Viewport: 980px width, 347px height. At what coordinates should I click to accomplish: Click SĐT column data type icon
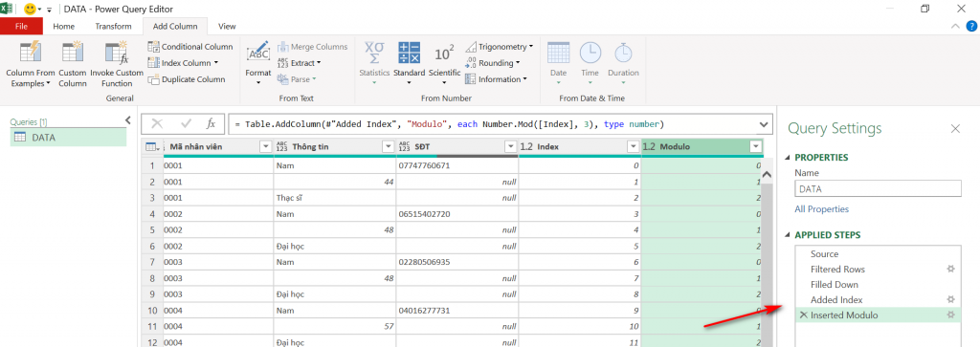coord(405,146)
